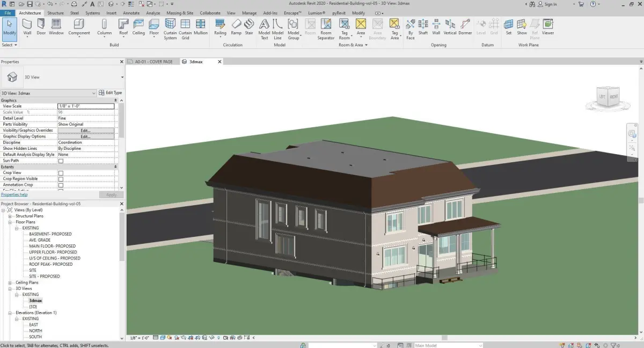Switch to the Massing & Site tab
The image size is (644, 348).
180,13
